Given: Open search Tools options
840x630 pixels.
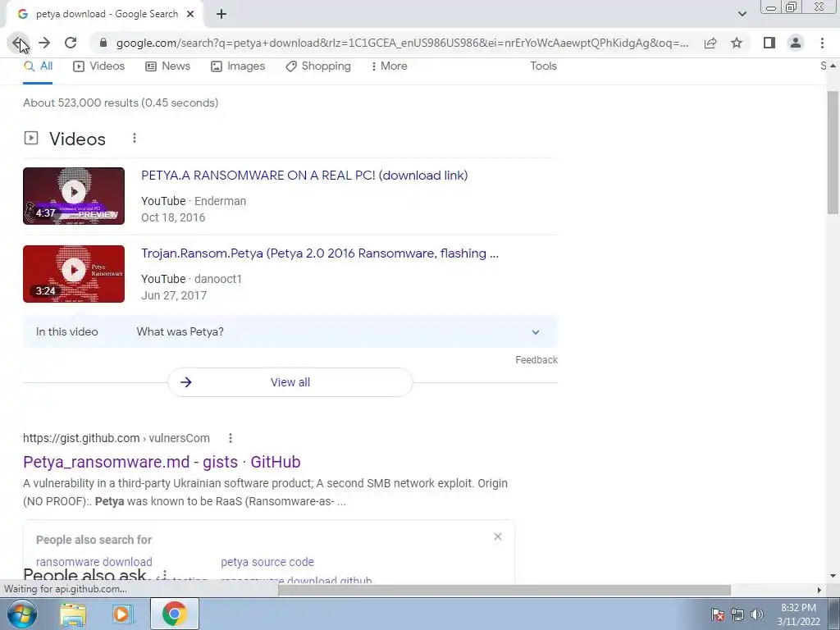Looking at the screenshot, I should click(543, 66).
